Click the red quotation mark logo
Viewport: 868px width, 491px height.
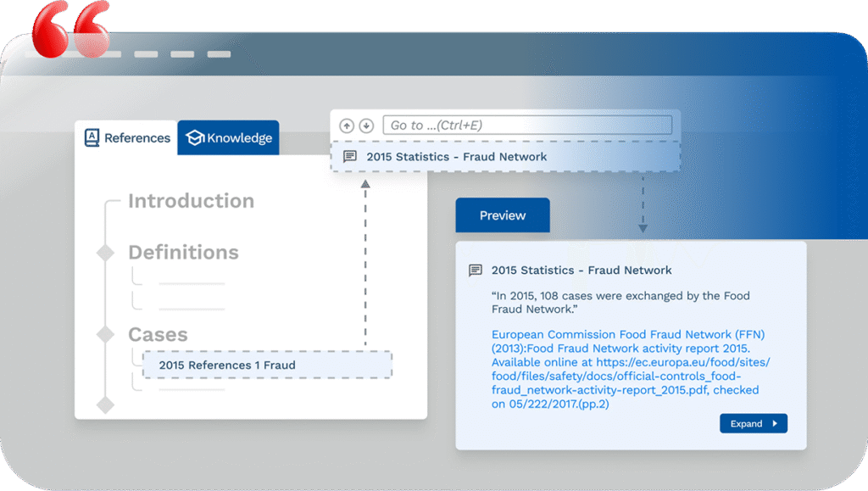(71, 29)
